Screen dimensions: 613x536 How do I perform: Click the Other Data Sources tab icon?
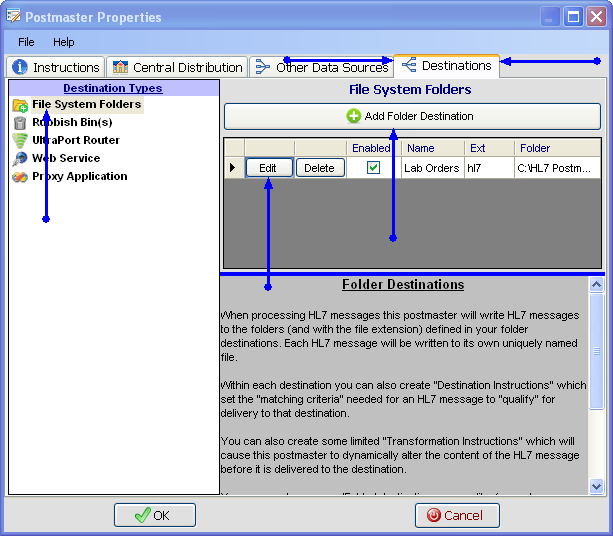(x=263, y=68)
